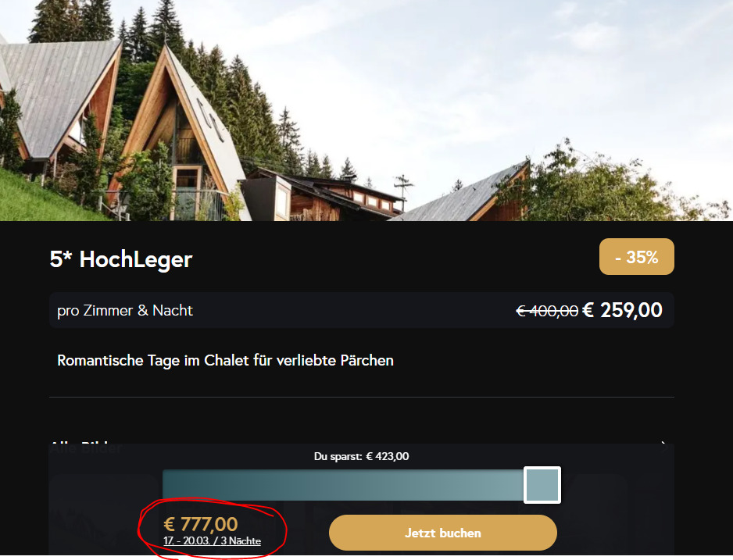Click the dimmed gallery thumbnail at bottom left
The image size is (733, 560).
105,514
